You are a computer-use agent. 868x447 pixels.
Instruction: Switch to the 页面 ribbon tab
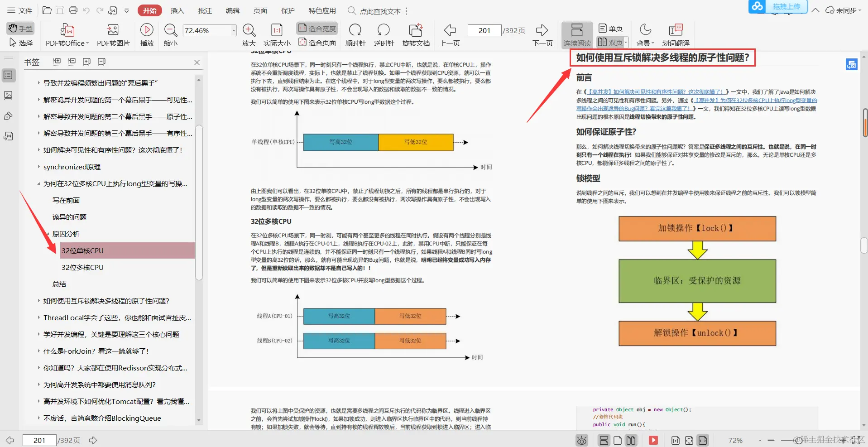point(260,10)
